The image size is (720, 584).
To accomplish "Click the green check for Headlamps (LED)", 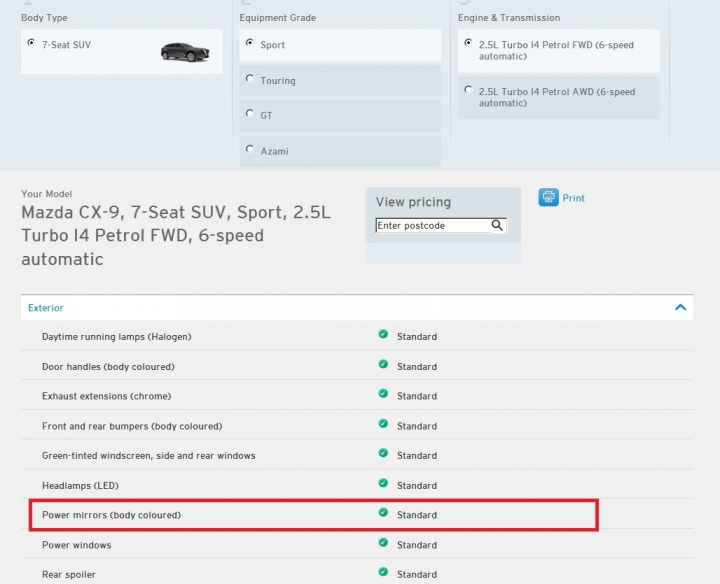I will [x=383, y=483].
